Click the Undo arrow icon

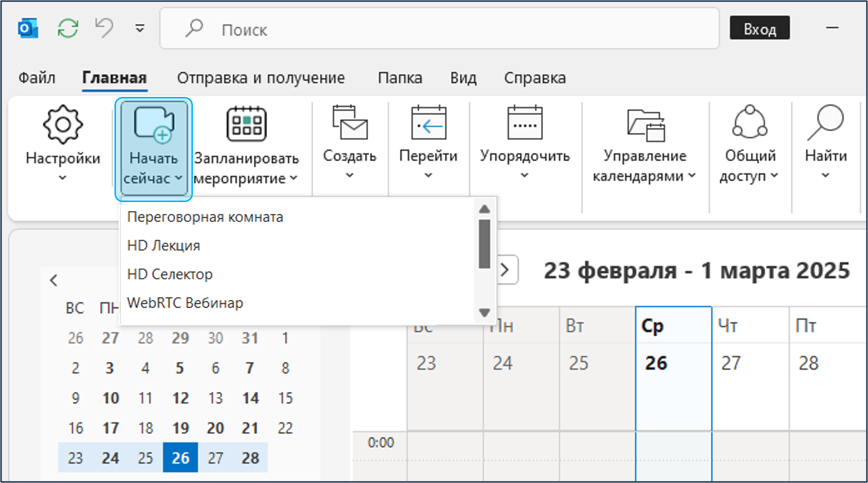click(104, 28)
